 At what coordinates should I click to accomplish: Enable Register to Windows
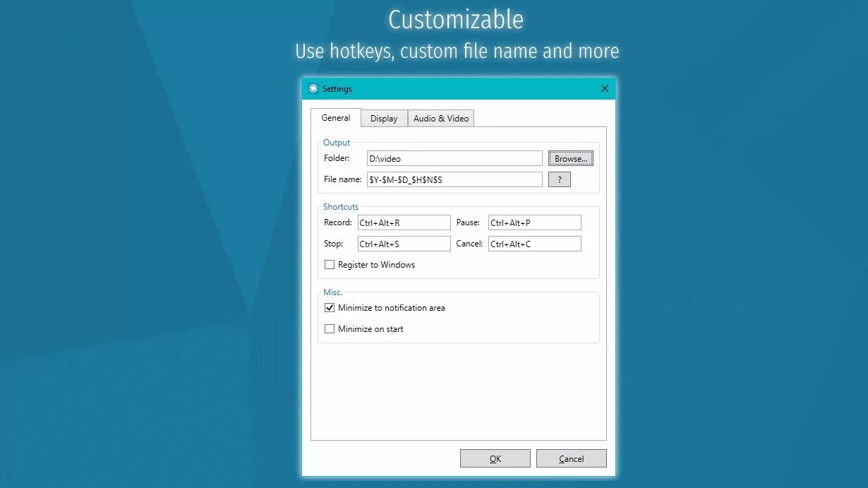pyautogui.click(x=330, y=264)
